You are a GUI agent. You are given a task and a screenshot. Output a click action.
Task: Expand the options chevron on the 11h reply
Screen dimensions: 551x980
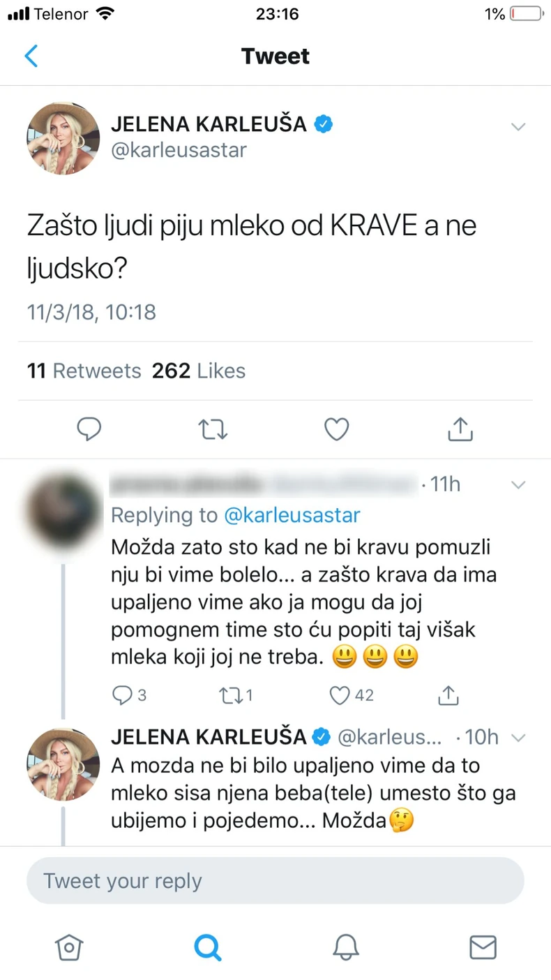[x=518, y=484]
